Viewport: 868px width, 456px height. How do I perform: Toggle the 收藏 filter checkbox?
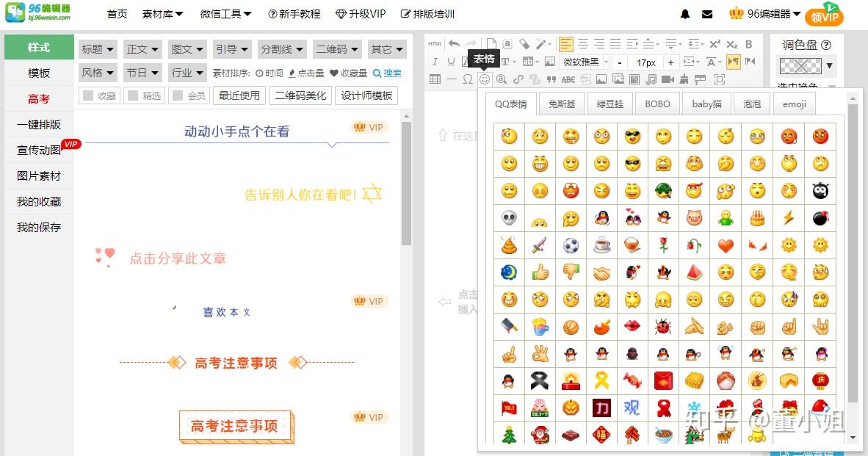(99, 95)
